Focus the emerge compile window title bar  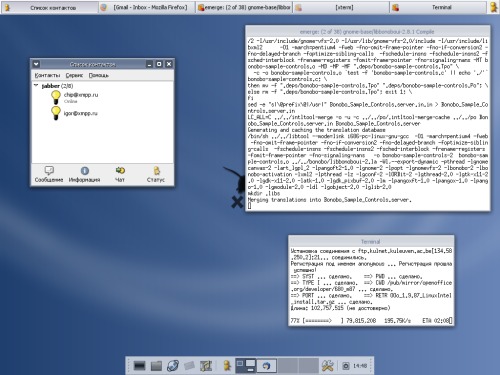[x=367, y=32]
